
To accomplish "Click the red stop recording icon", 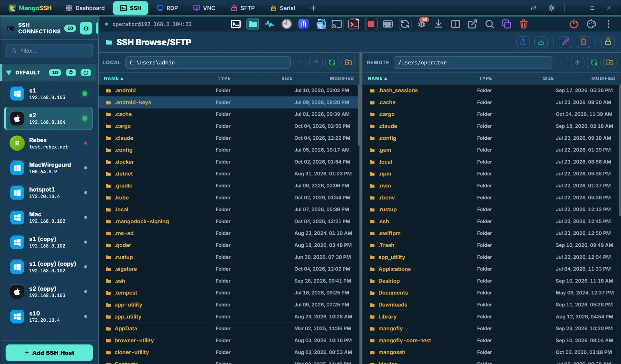I will pos(371,24).
